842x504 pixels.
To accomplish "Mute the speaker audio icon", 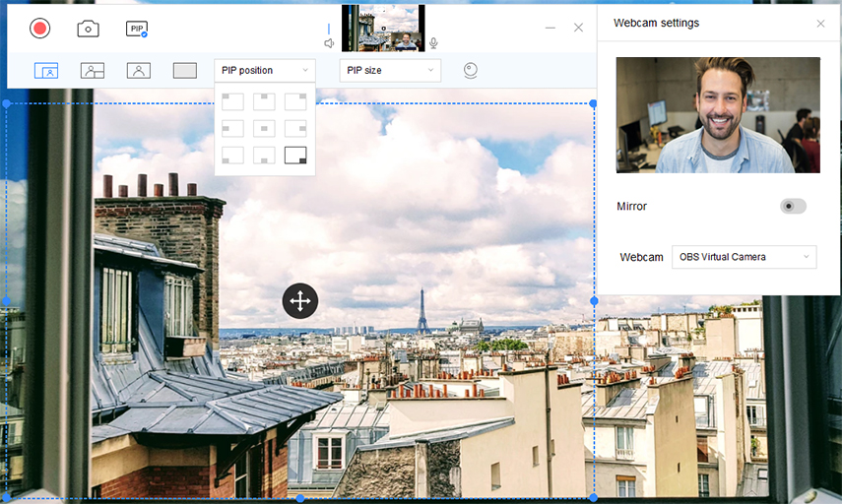I will click(x=329, y=43).
